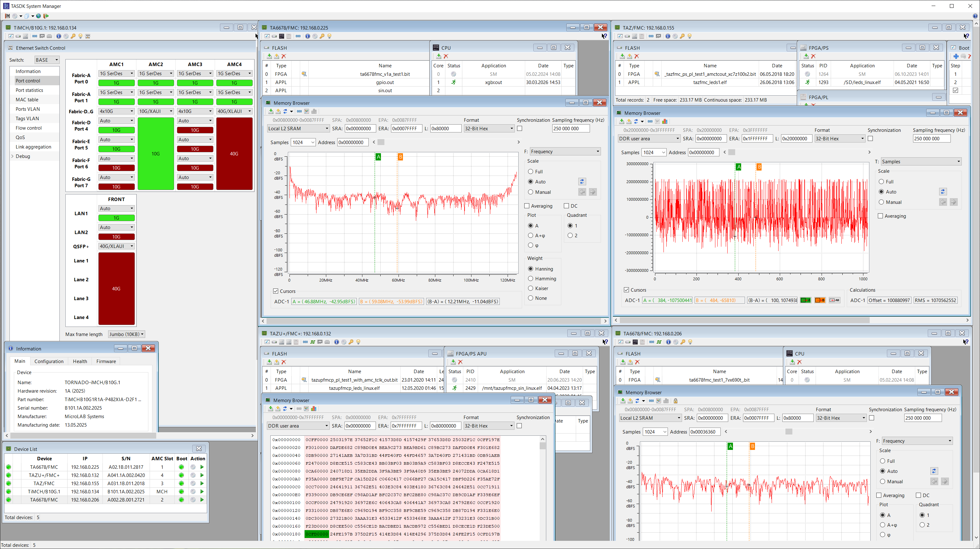Switch to Health tab in Information window

(x=80, y=361)
